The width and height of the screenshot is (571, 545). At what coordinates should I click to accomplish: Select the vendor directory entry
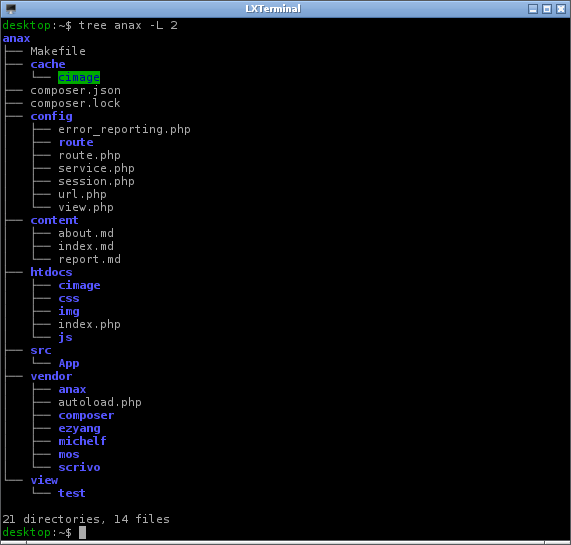pos(51,376)
